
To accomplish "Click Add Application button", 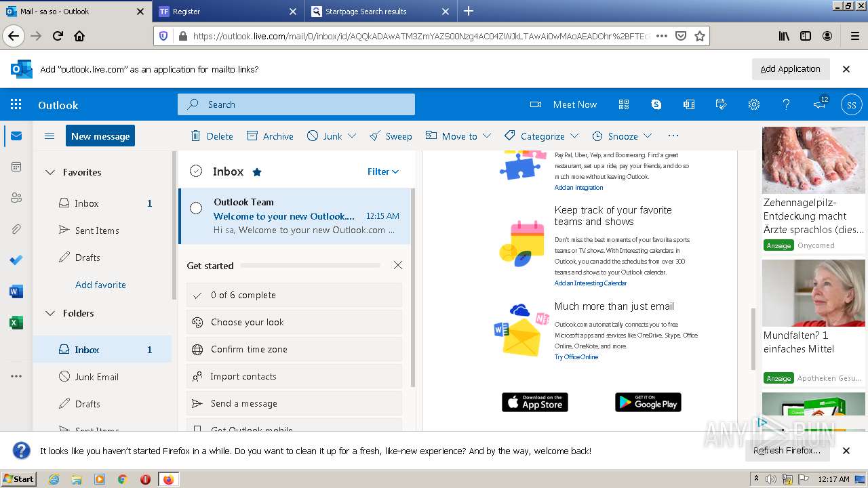I will (790, 69).
